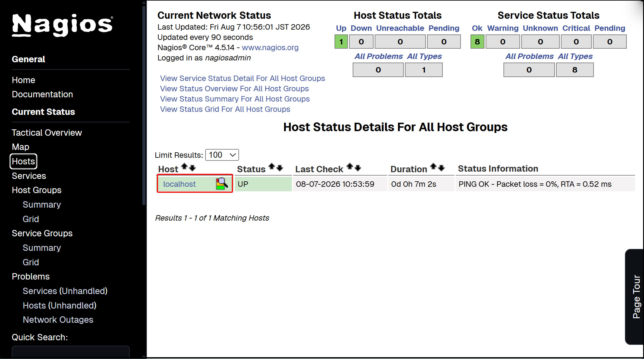Open the Page Tour side tab
Image resolution: width=644 pixels, height=359 pixels.
coord(635,296)
